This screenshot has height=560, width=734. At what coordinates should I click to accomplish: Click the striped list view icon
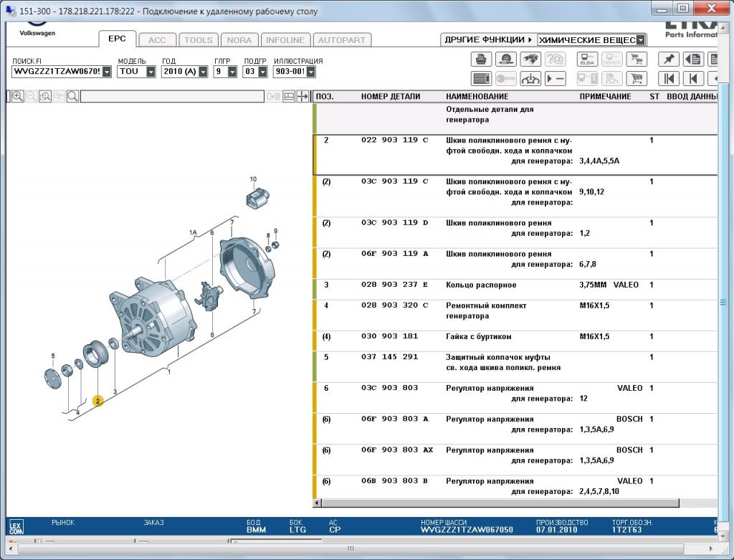coord(480,78)
